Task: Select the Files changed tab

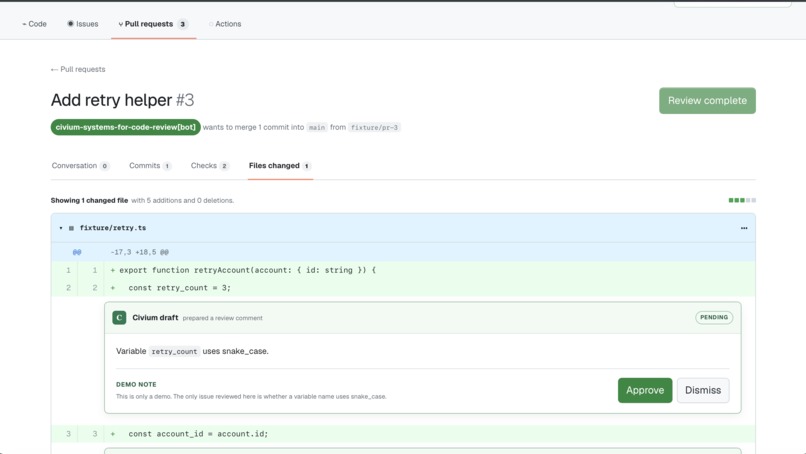Action: point(280,166)
